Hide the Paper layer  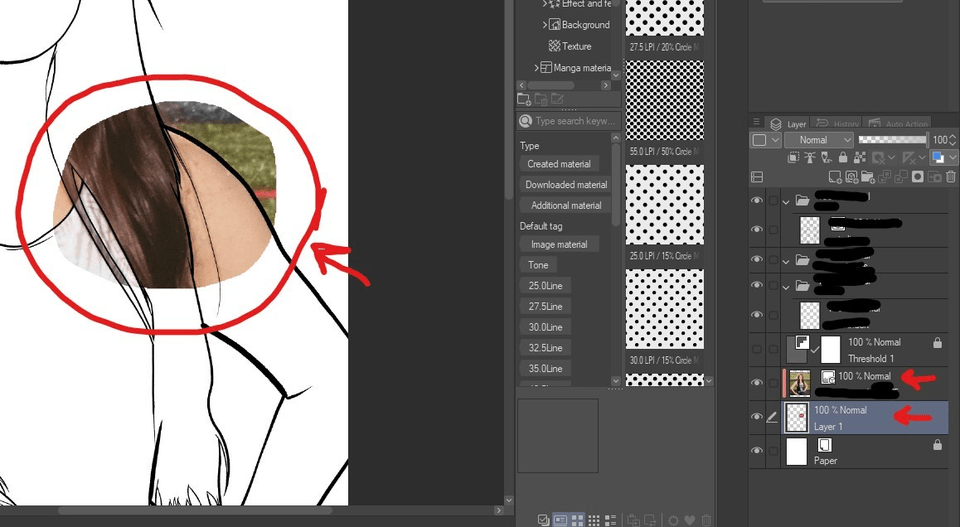point(757,450)
